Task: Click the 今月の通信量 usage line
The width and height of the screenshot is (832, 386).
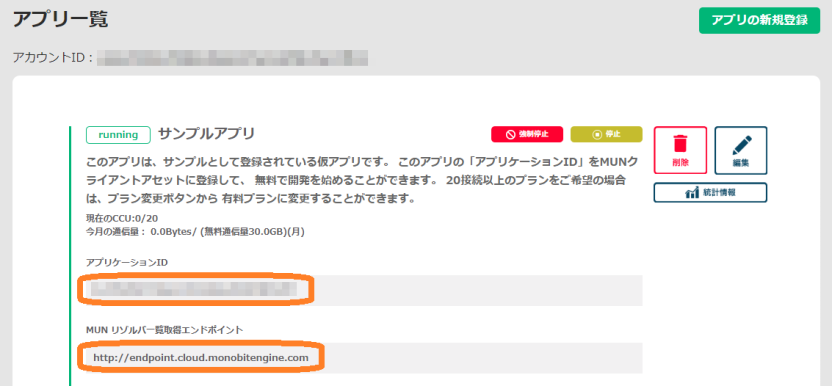Action: pyautogui.click(x=195, y=231)
